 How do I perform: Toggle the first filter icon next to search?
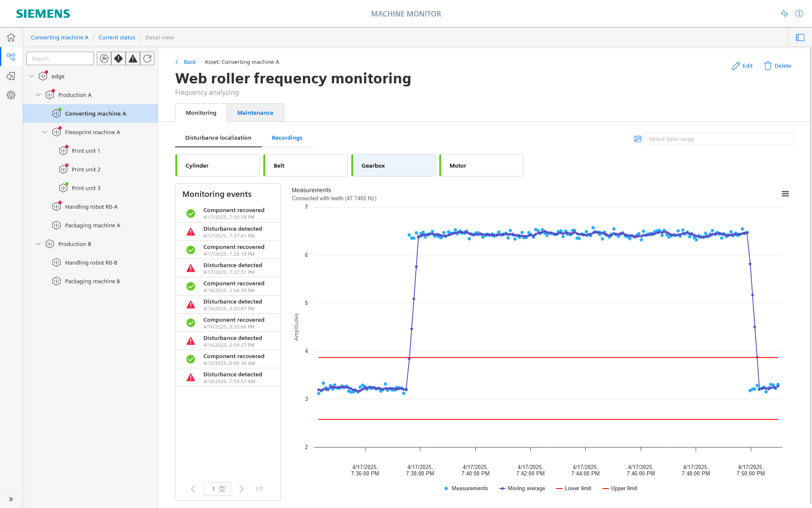[104, 58]
